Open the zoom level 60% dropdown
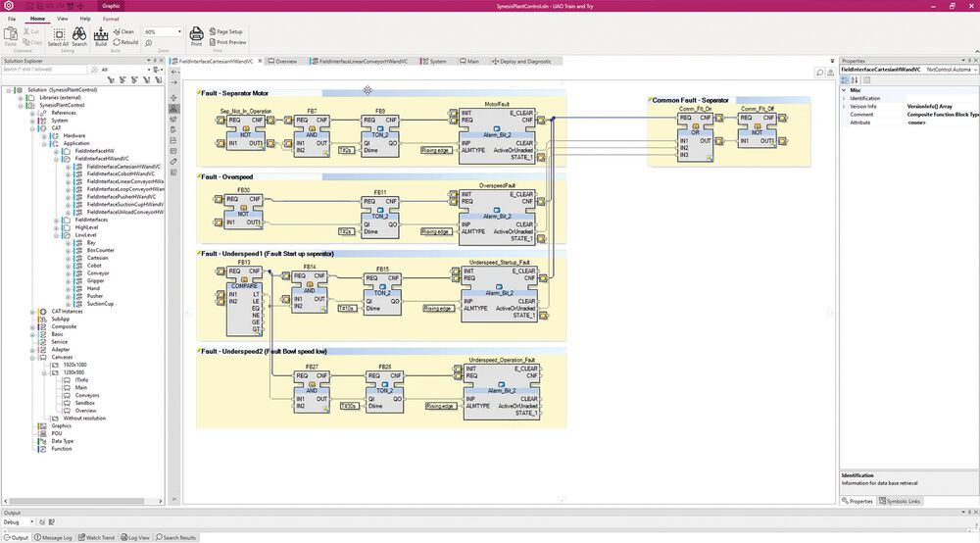The image size is (980, 543). point(179,32)
